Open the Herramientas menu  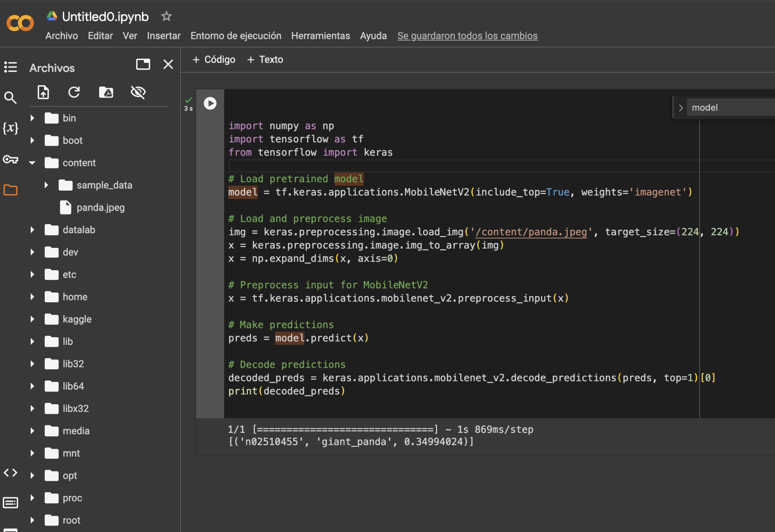(x=321, y=36)
